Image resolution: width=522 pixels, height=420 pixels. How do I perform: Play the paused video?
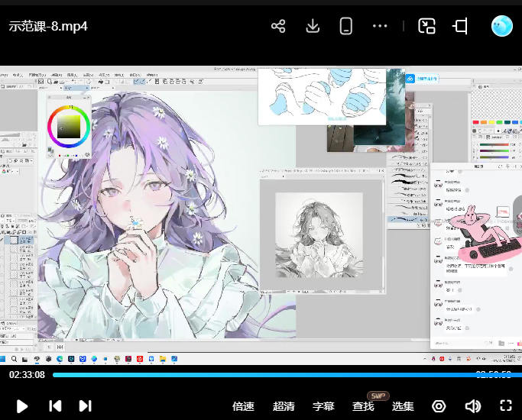tap(22, 406)
